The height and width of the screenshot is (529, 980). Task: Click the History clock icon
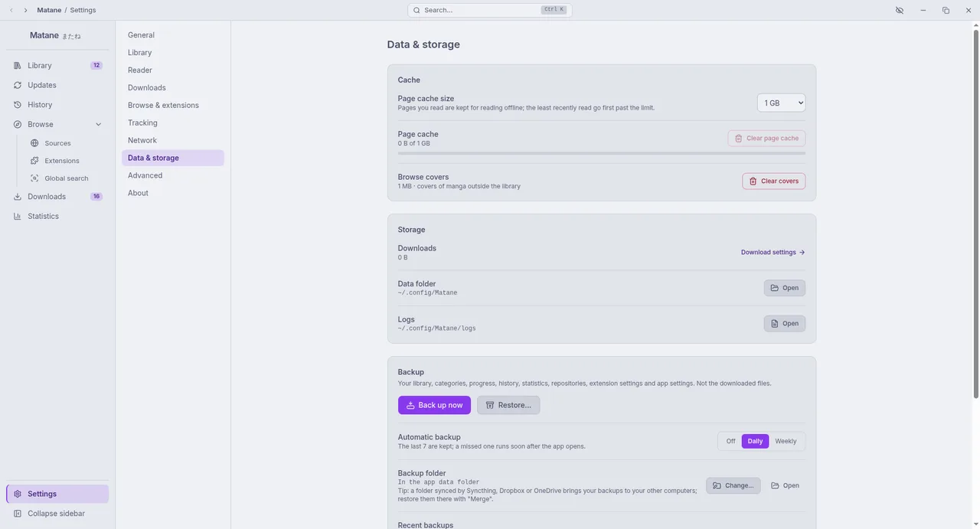18,105
